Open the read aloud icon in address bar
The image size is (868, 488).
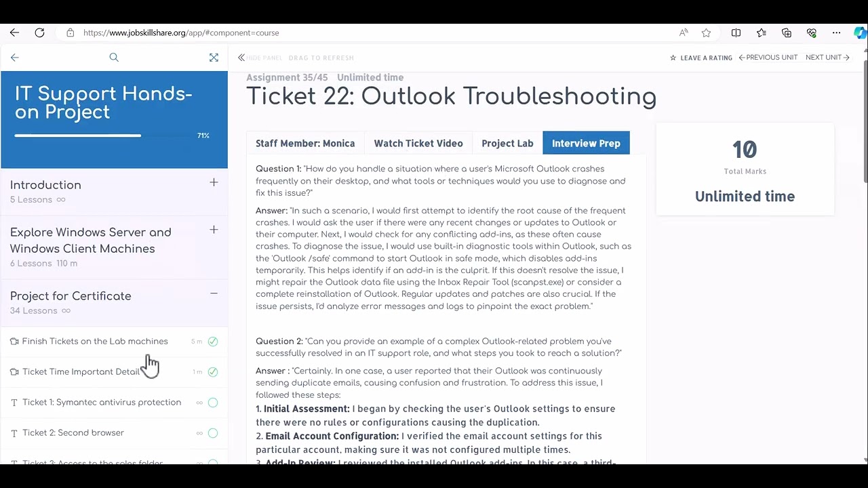pyautogui.click(x=684, y=33)
